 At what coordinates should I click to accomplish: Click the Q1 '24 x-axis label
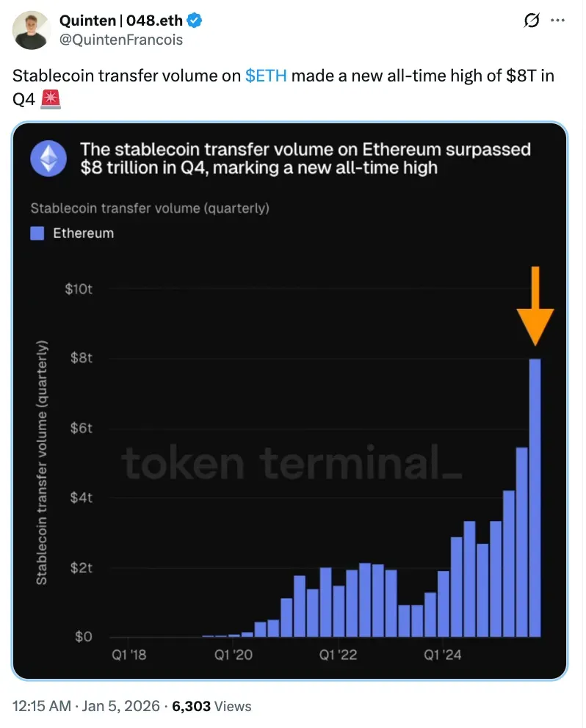[442, 654]
